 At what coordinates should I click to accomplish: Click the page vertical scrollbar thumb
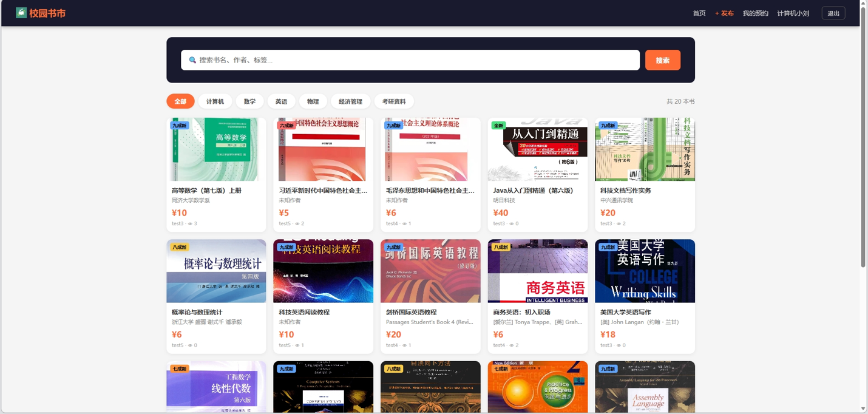click(864, 137)
